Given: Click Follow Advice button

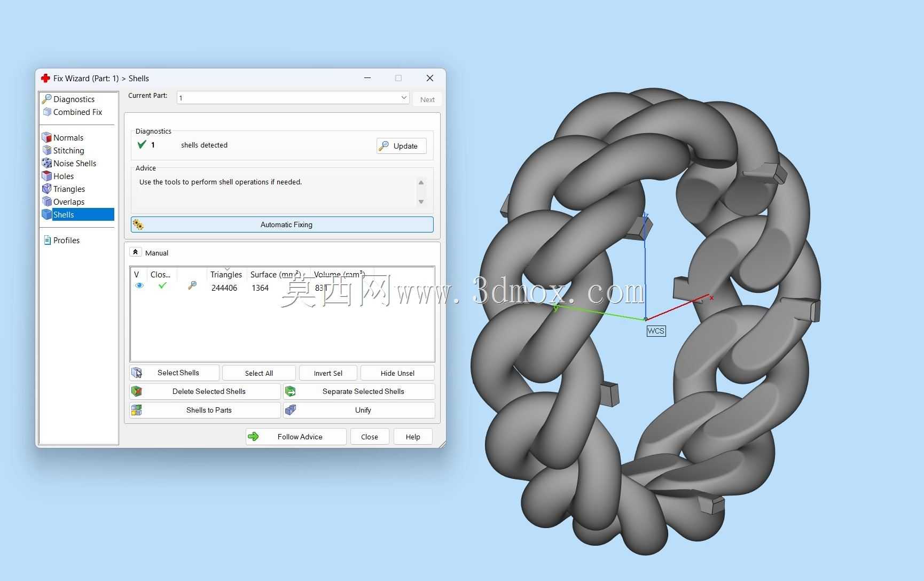Looking at the screenshot, I should coord(296,437).
